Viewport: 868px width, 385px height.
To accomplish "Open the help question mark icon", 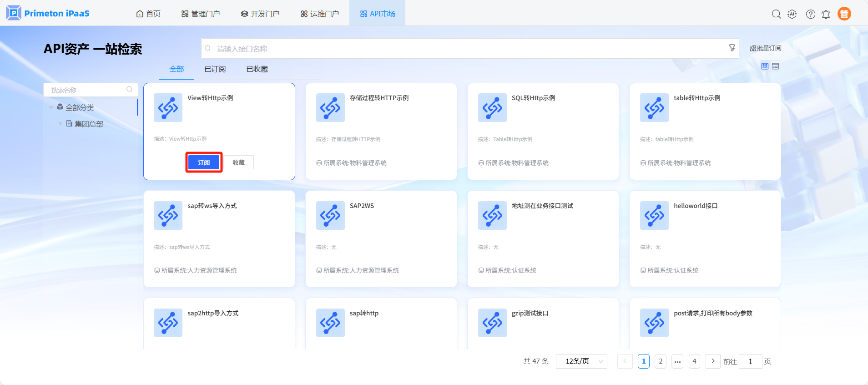I will pyautogui.click(x=810, y=14).
